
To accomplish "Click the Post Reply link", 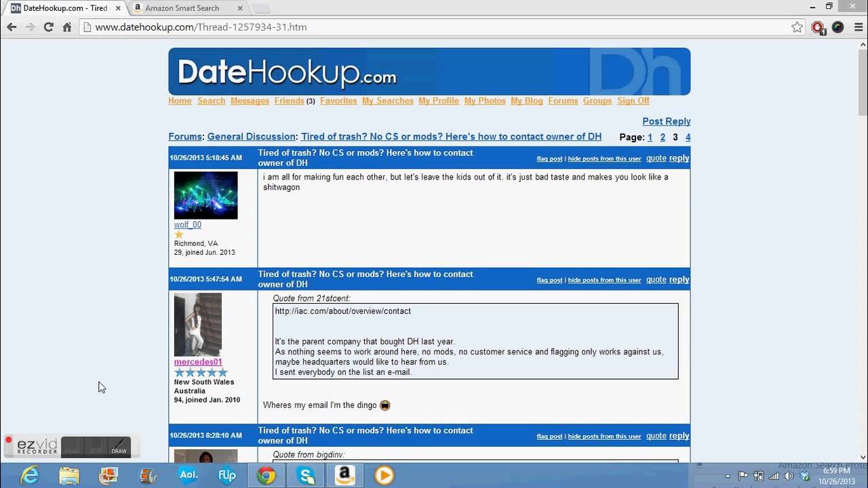I will 666,121.
